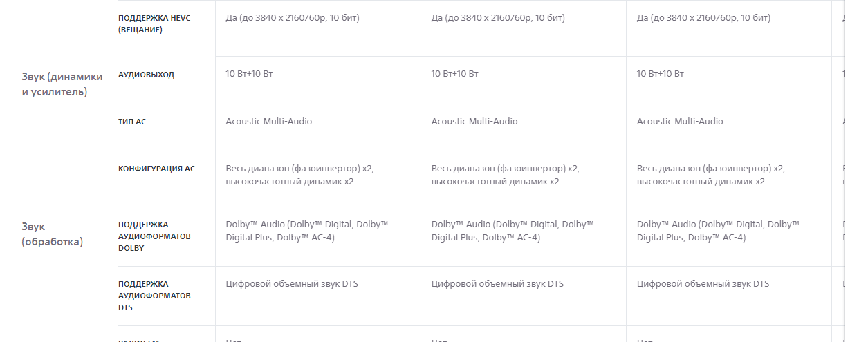Click 10 Вт+10 Вт in first model column
Image resolution: width=868 pixels, height=342 pixels.
point(249,74)
